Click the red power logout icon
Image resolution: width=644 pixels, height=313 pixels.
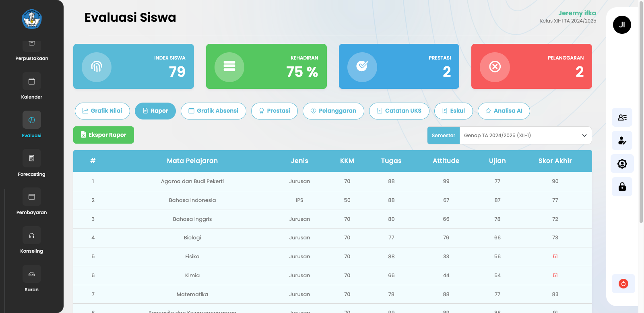[x=623, y=284]
